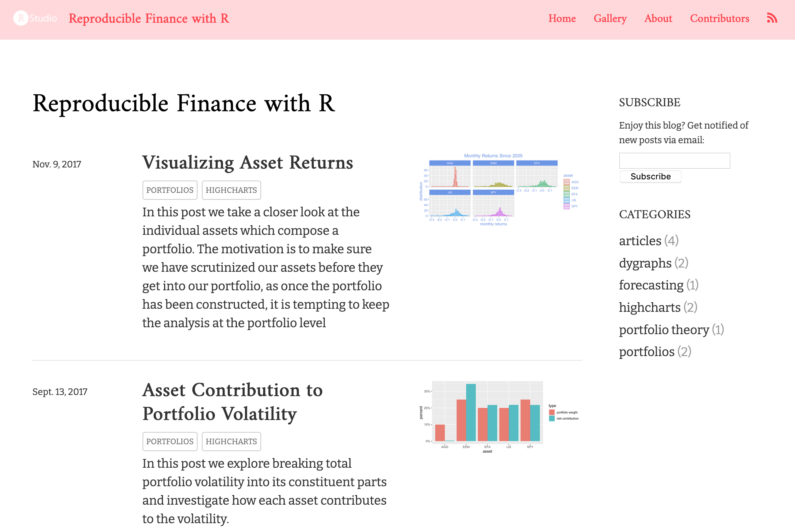Browse the articles category
The height and width of the screenshot is (532, 795).
(649, 241)
